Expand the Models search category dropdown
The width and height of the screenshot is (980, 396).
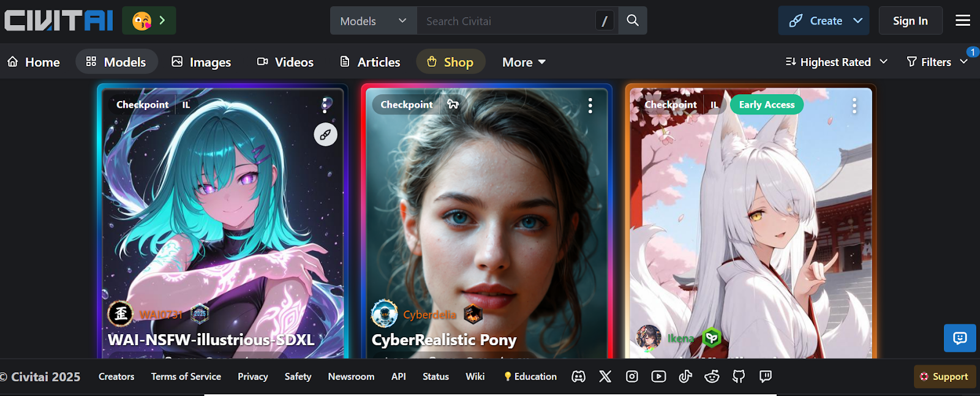(x=373, y=21)
